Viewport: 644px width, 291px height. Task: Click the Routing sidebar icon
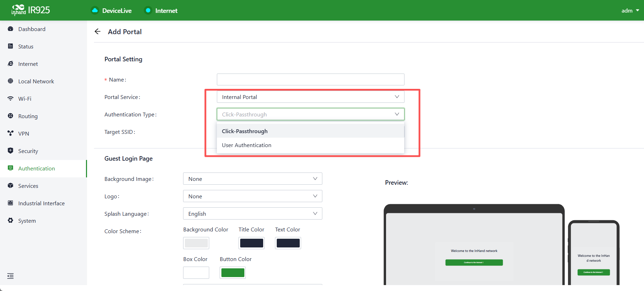(x=10, y=116)
